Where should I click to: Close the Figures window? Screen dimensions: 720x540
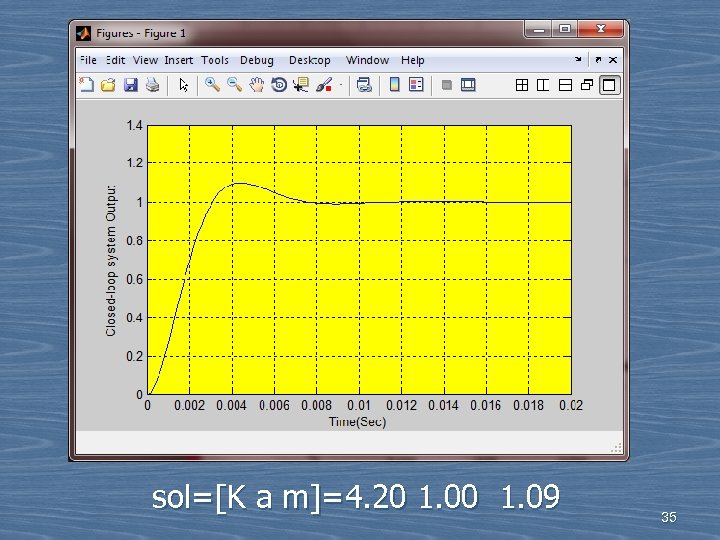[601, 29]
